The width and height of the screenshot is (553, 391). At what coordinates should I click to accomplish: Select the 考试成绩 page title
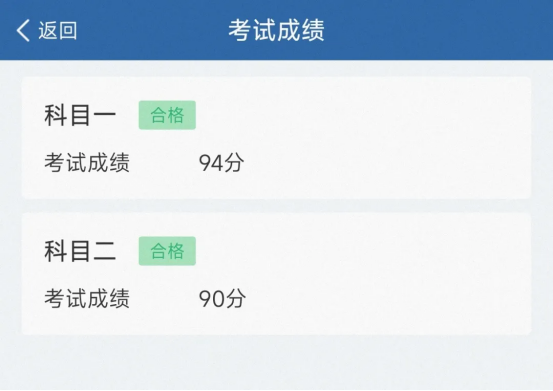[x=276, y=30]
